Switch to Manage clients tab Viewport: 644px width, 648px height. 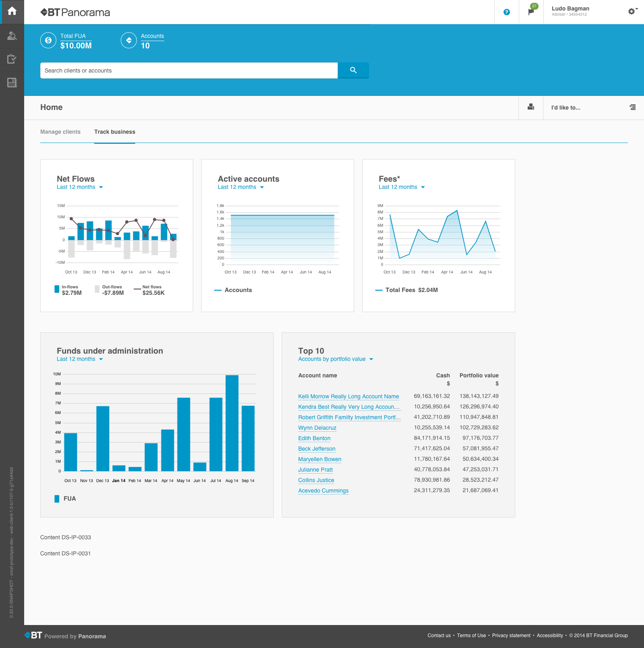coord(60,132)
